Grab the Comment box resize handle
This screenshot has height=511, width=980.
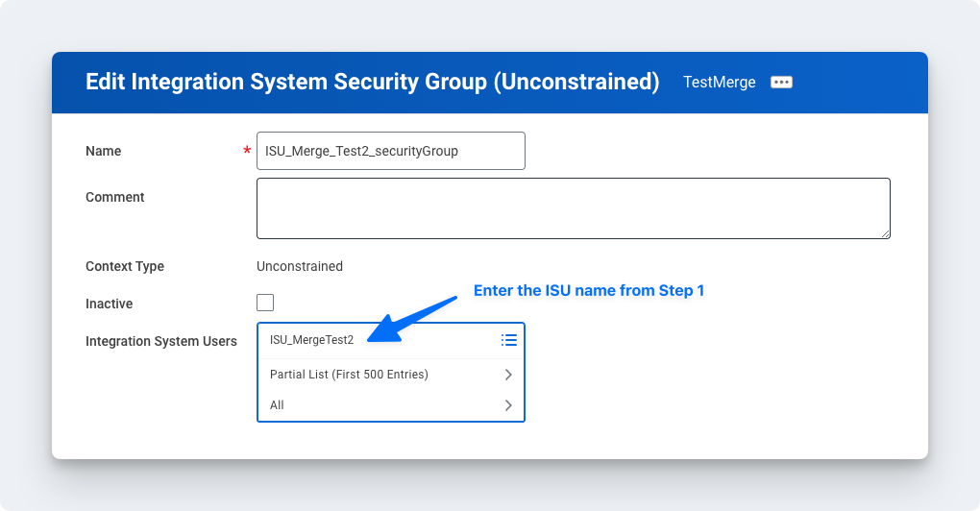pos(884,232)
